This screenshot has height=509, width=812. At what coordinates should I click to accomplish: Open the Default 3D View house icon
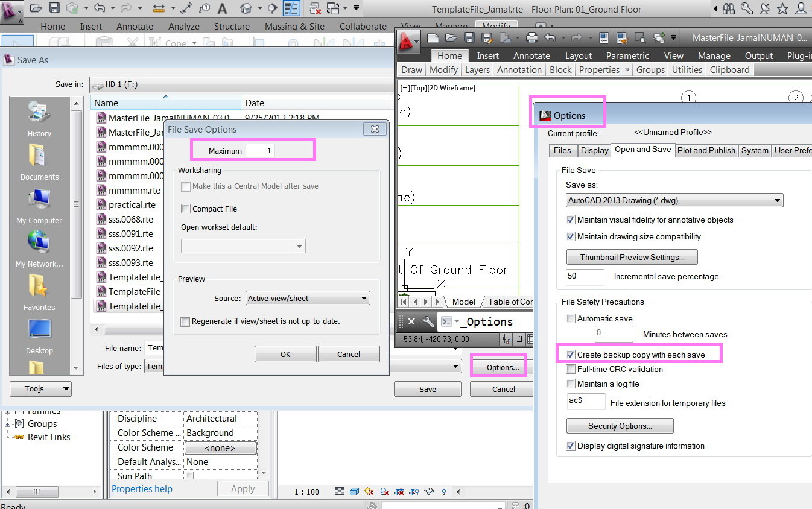click(246, 8)
